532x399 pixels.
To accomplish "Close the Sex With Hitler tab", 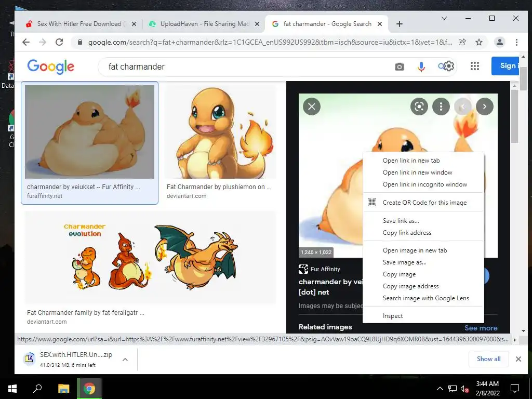I will [134, 24].
